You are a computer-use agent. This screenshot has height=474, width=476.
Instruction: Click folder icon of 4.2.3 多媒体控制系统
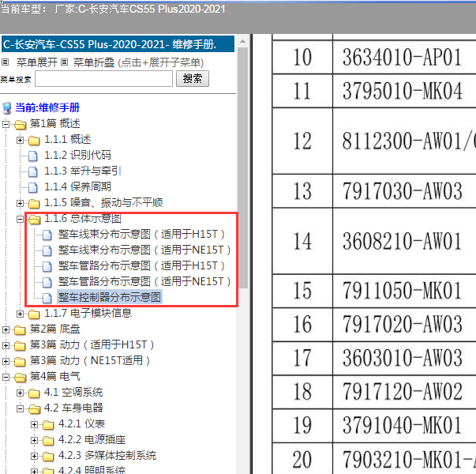48,456
